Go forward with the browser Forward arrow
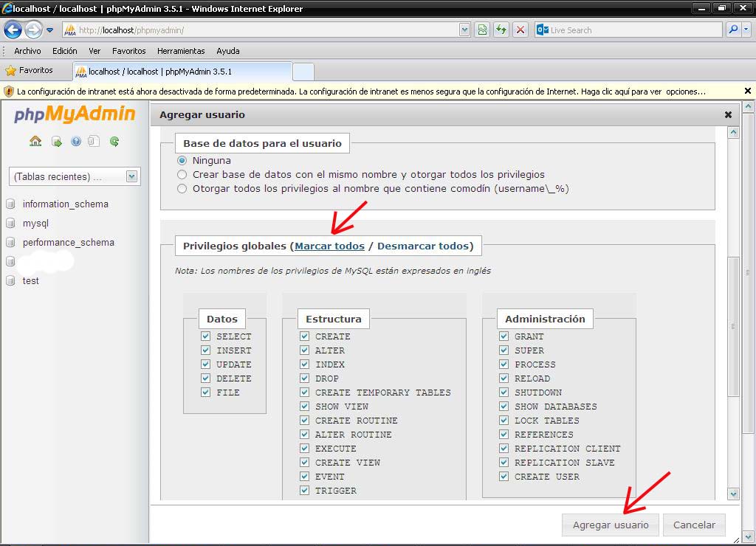Screen dimensions: 756x546 click(33, 30)
